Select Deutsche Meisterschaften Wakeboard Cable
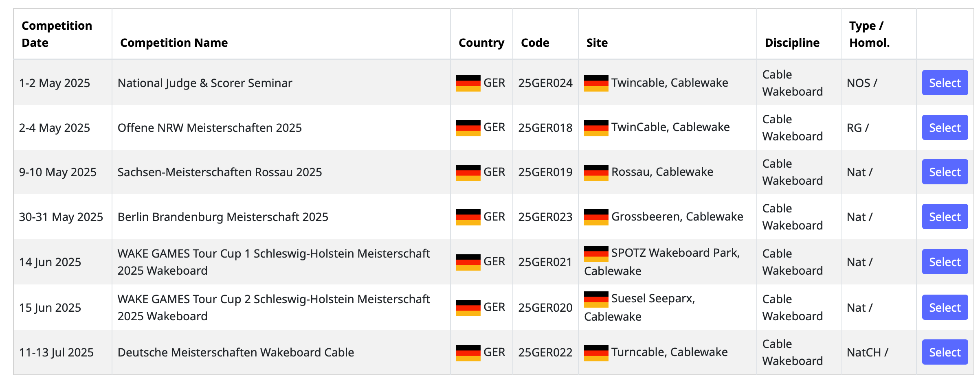Image resolution: width=980 pixels, height=376 pixels. (x=945, y=352)
